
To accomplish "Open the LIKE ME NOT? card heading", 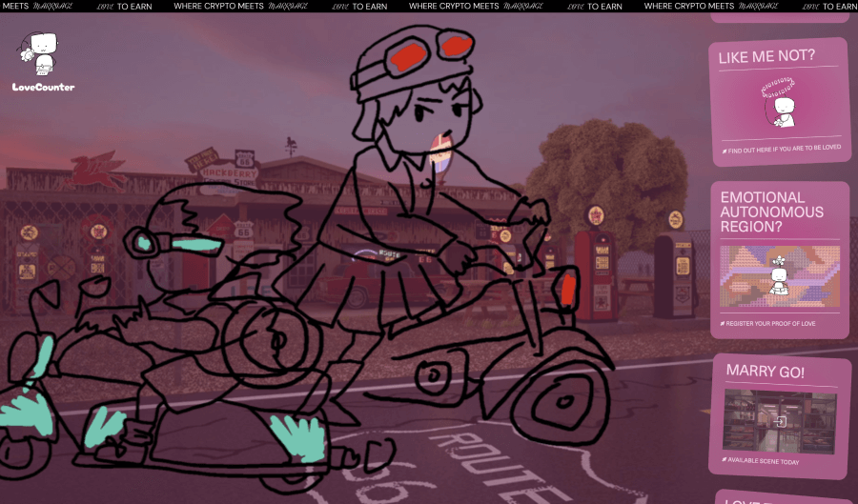I will pos(766,56).
